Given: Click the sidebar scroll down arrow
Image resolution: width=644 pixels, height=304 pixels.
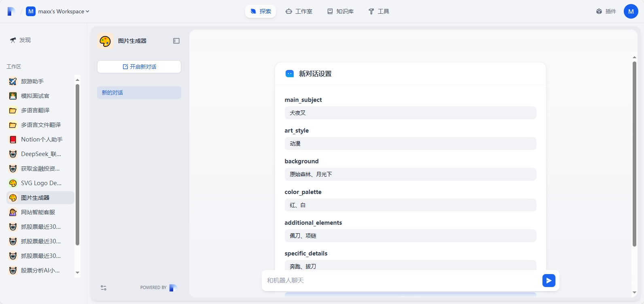Looking at the screenshot, I should (x=77, y=272).
